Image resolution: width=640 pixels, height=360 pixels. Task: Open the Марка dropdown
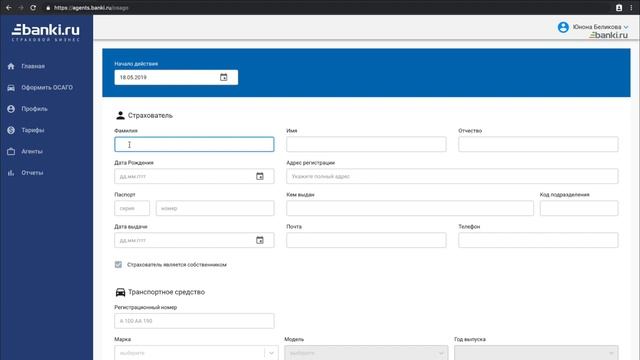196,353
